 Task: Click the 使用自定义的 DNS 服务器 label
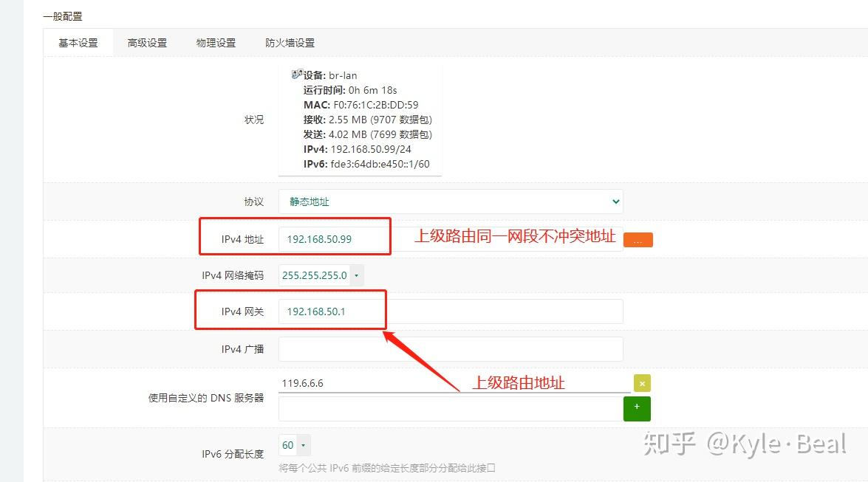click(207, 398)
